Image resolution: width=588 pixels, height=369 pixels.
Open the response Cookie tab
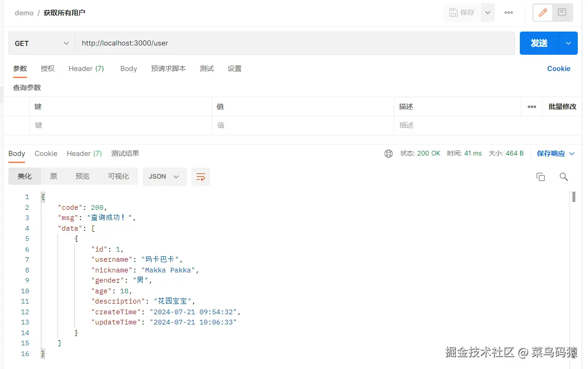click(x=46, y=154)
